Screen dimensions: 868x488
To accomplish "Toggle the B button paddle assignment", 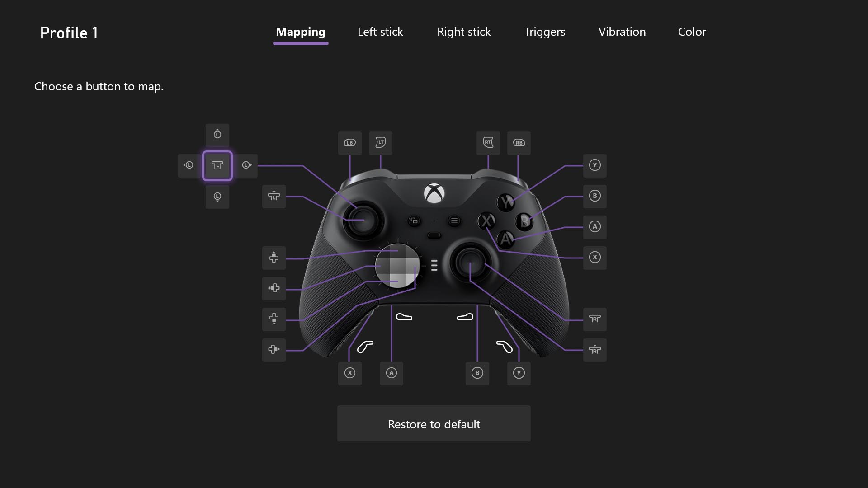I will (477, 372).
